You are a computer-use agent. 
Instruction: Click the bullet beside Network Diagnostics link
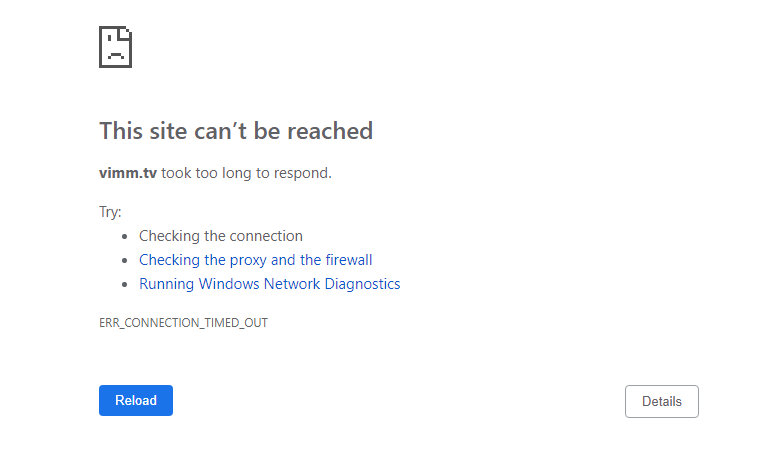click(125, 285)
